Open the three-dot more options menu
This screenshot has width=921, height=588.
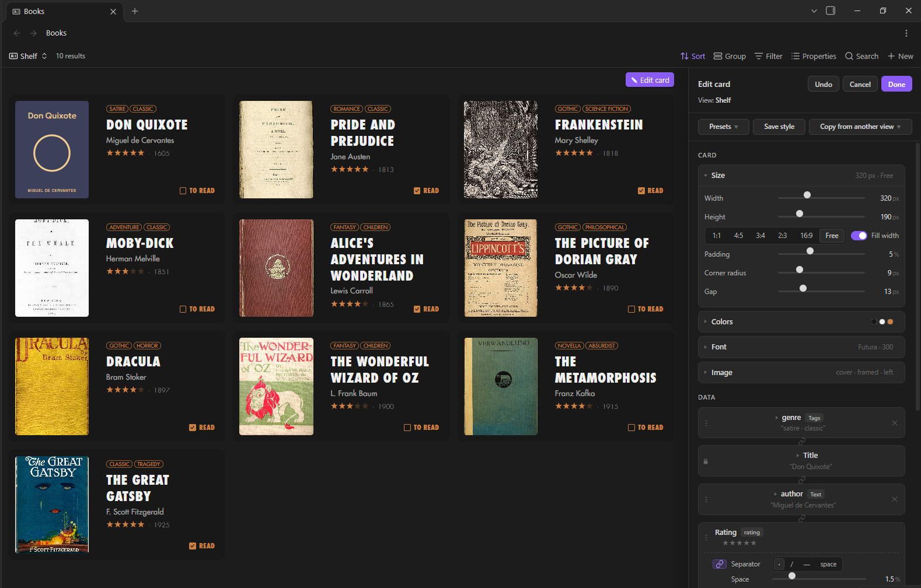906,33
